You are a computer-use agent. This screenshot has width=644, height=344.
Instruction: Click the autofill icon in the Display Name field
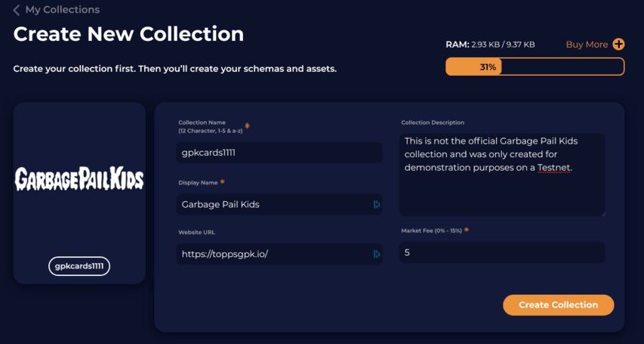377,204
